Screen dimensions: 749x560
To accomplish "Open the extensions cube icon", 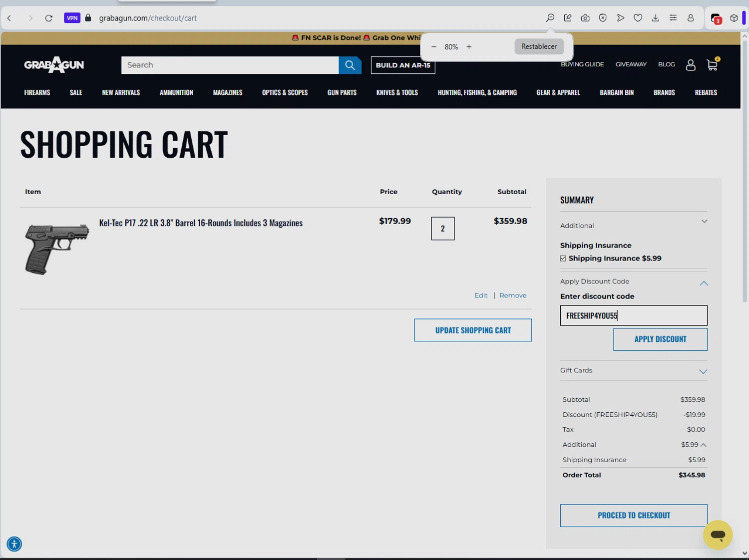I will click(x=734, y=18).
